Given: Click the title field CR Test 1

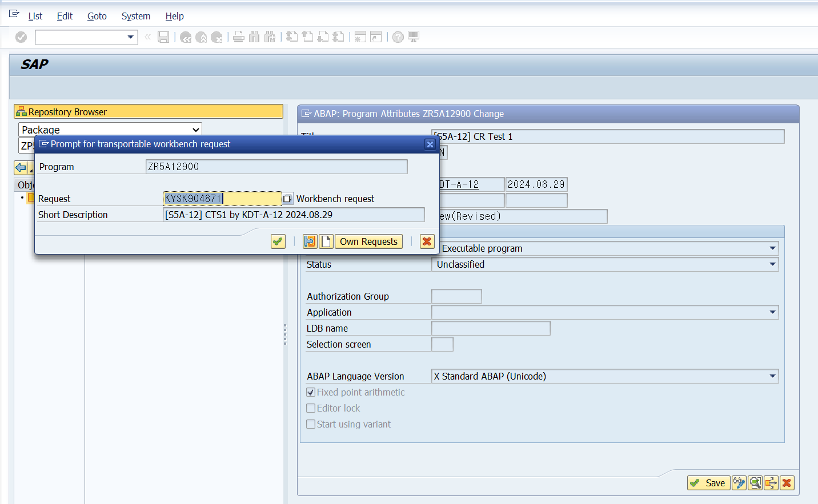Looking at the screenshot, I should 608,136.
